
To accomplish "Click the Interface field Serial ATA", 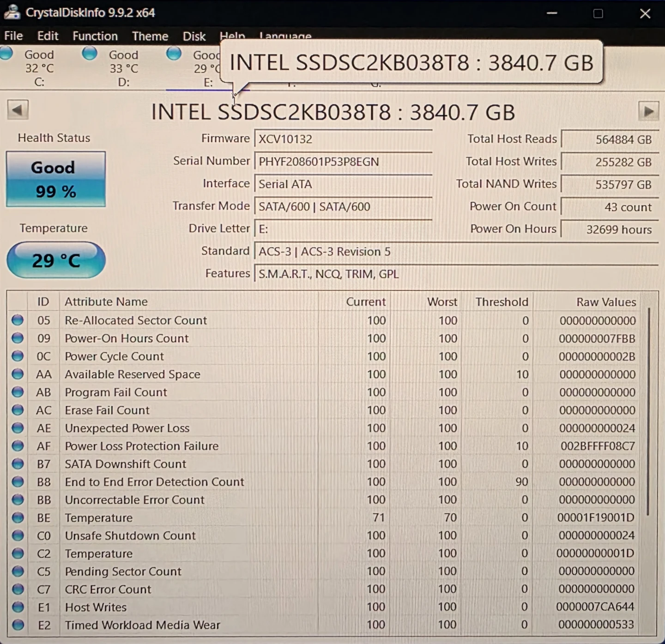I will coord(343,184).
